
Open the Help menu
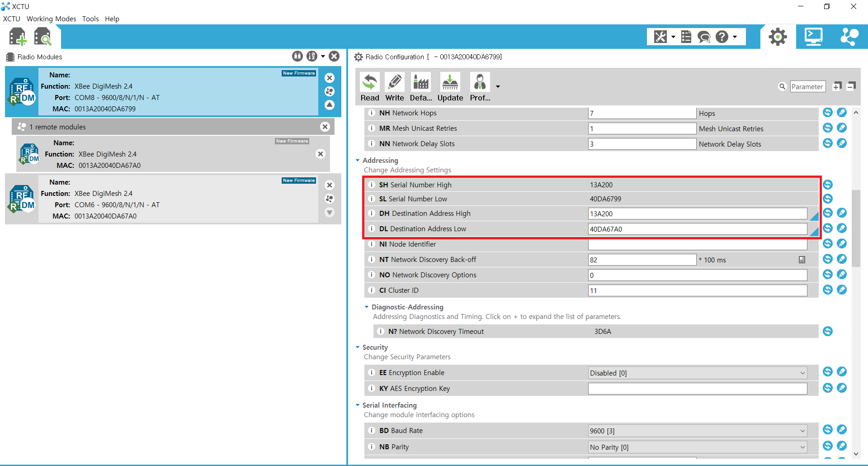[112, 19]
